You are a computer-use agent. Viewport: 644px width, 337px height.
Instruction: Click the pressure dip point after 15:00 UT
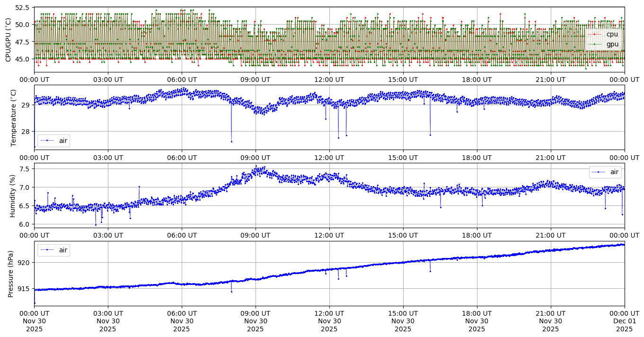(x=430, y=271)
